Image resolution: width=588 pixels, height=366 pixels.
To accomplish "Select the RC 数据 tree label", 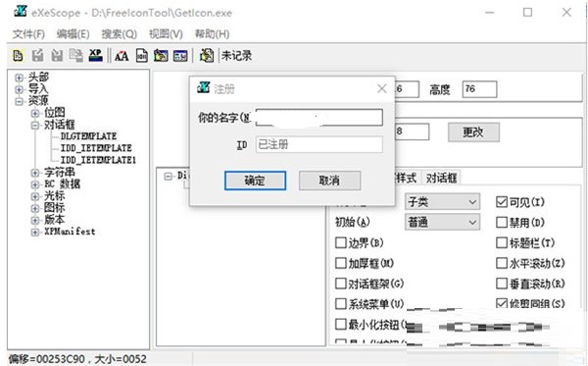I will click(63, 183).
